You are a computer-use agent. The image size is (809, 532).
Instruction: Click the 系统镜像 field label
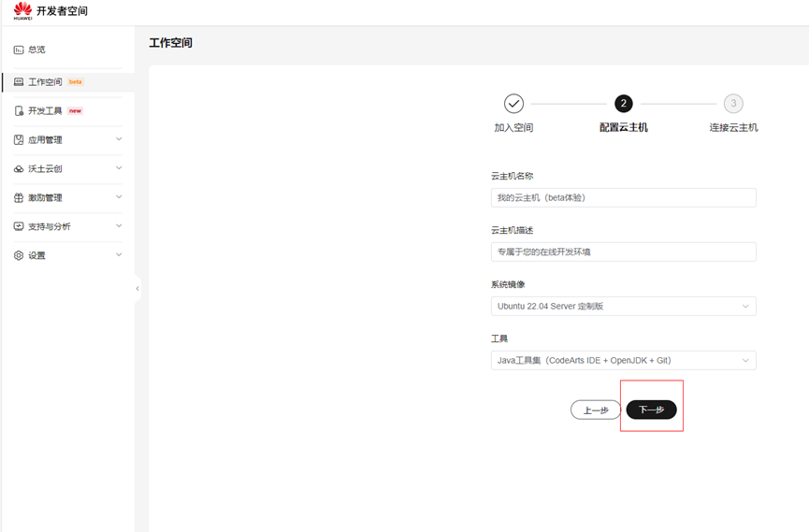pyautogui.click(x=508, y=284)
